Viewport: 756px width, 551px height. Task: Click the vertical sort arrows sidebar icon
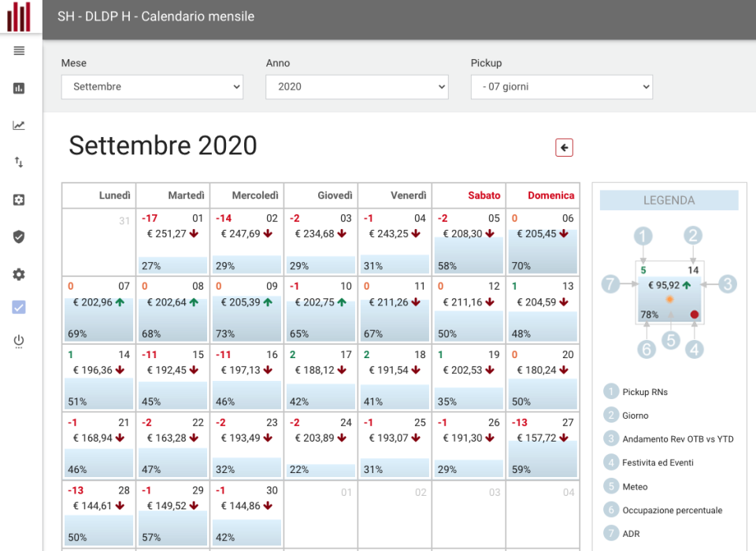[x=19, y=162]
